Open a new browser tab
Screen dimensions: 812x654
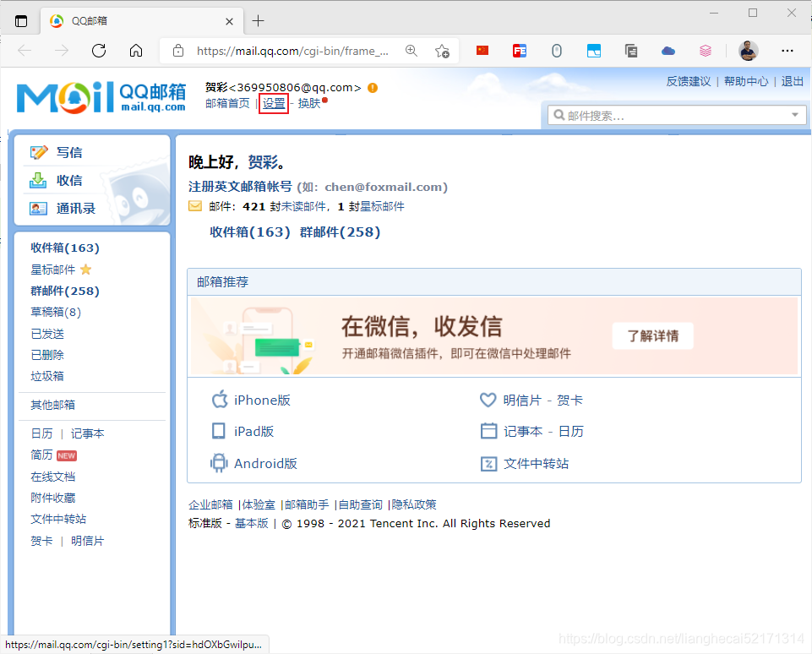pos(258,21)
